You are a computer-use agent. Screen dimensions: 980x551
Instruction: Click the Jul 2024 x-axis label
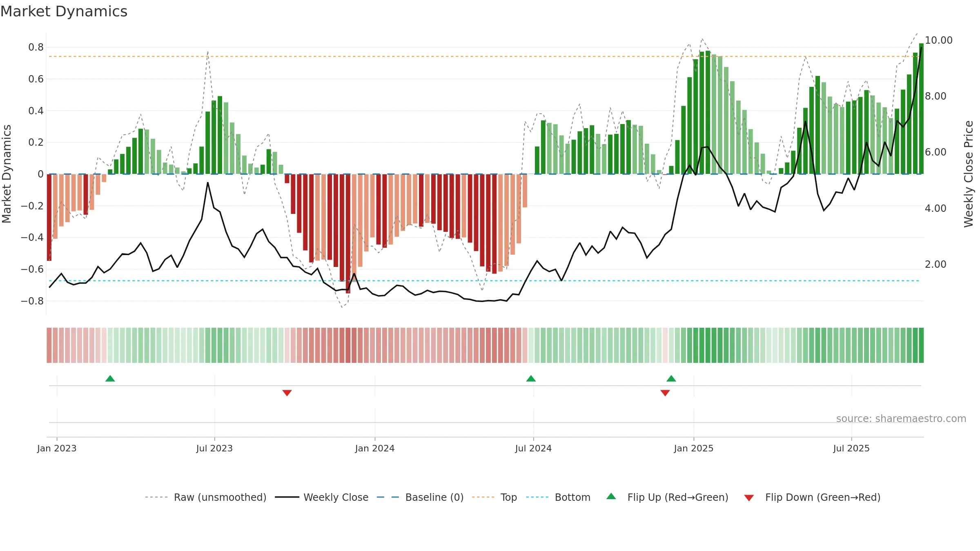click(533, 448)
